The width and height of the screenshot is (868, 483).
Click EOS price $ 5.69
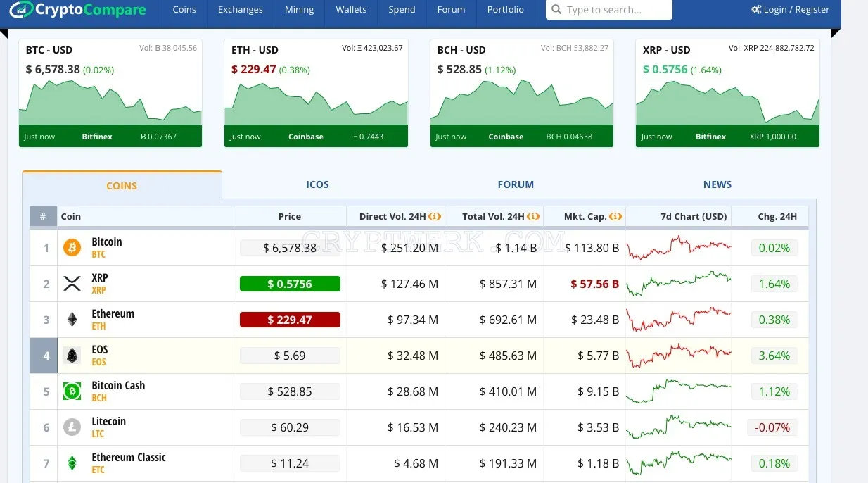(290, 356)
